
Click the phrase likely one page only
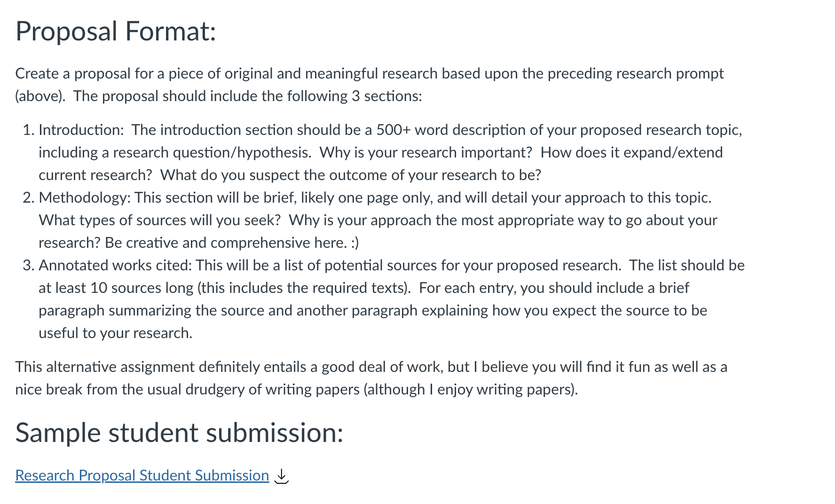coord(367,197)
